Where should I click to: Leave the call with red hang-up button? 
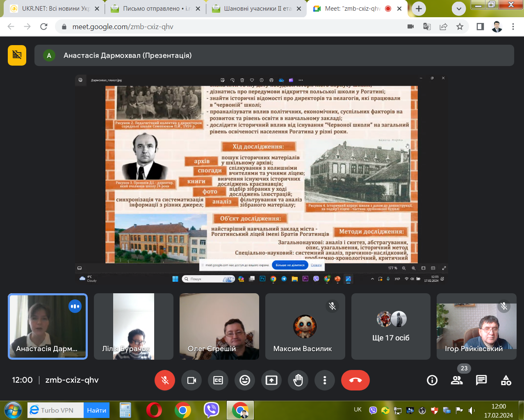(x=355, y=380)
